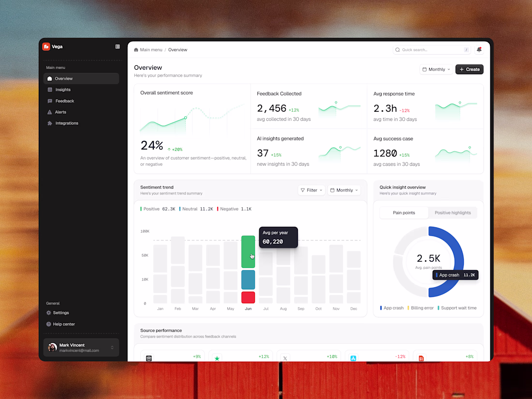
Task: Click the Feedback chat icon
Action: 50,101
